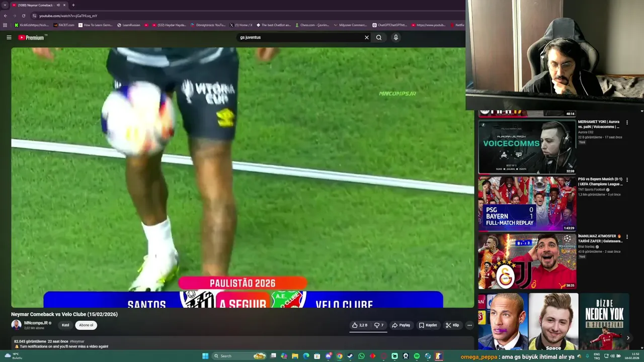Run search with magnifier button
This screenshot has height=362, width=644.
[x=379, y=37]
